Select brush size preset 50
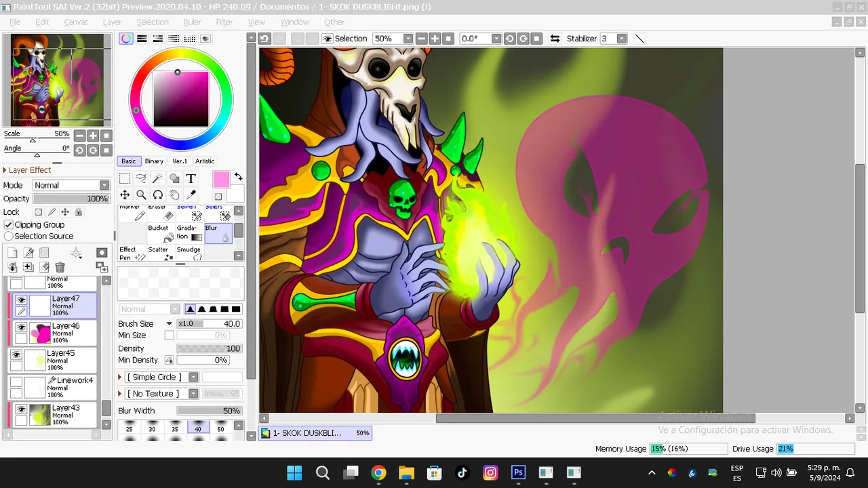 click(x=220, y=428)
